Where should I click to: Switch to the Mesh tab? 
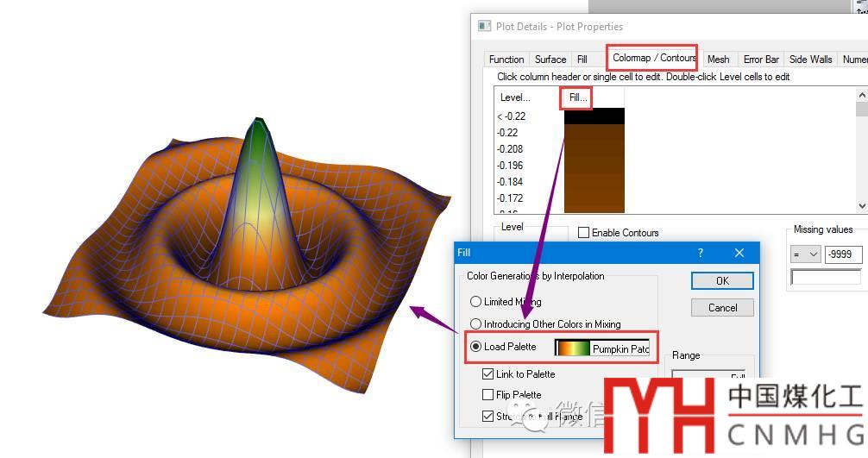tap(718, 60)
